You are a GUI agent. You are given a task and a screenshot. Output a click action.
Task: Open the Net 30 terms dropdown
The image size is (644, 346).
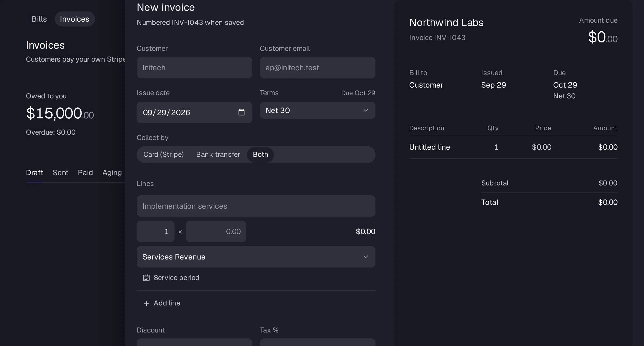317,110
